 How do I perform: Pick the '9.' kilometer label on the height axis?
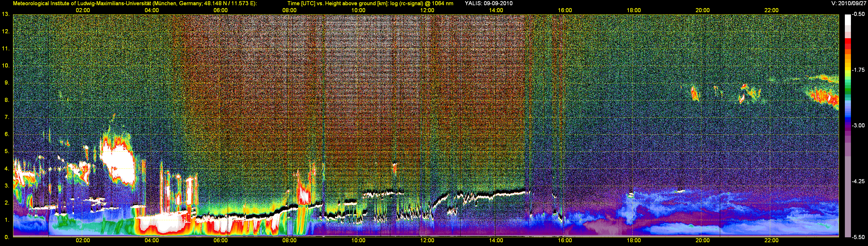coord(7,83)
